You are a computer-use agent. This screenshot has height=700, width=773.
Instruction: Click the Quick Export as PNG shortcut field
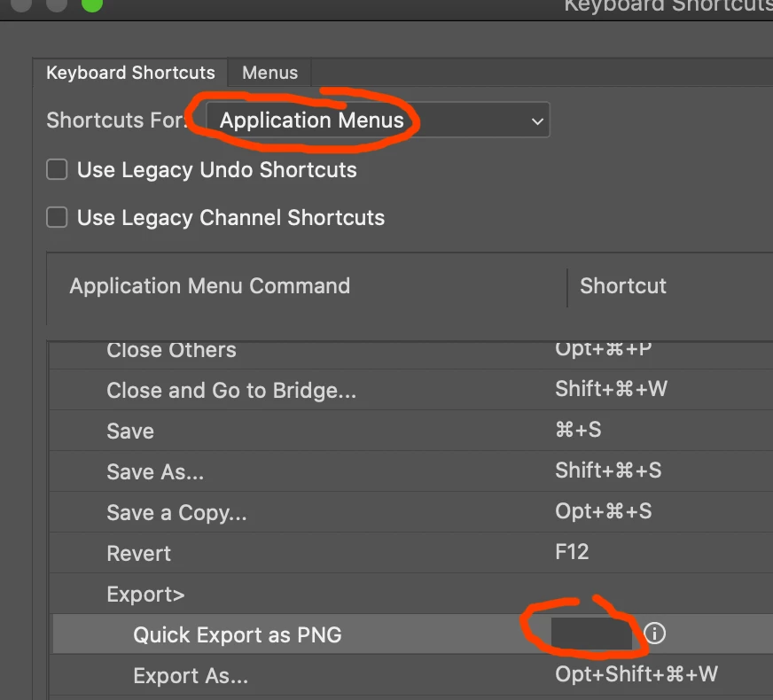click(x=591, y=634)
